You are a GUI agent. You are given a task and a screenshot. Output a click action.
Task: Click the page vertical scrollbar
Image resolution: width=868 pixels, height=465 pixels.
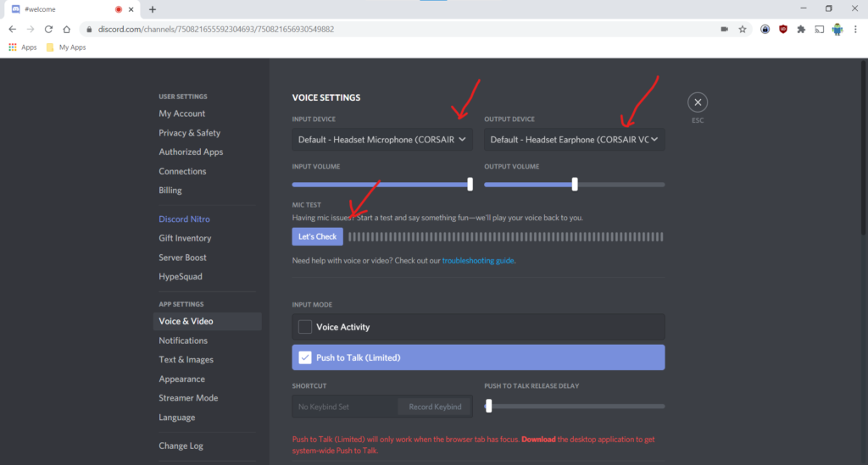[x=864, y=147]
